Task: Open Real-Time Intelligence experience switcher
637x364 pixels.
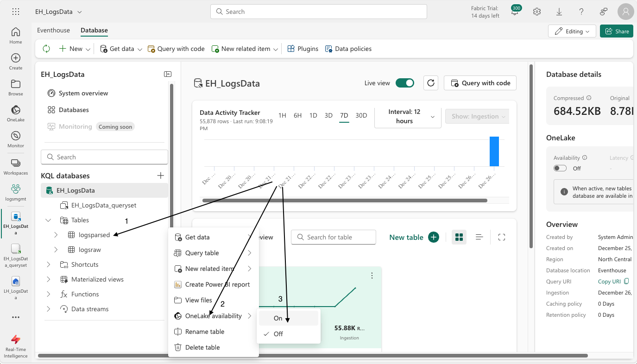Action: tap(16, 346)
